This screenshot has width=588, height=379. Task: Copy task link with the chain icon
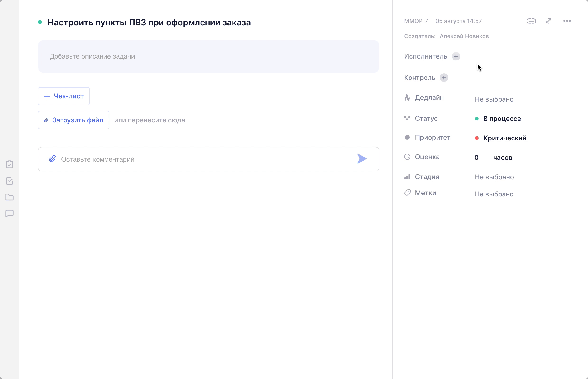coord(531,21)
